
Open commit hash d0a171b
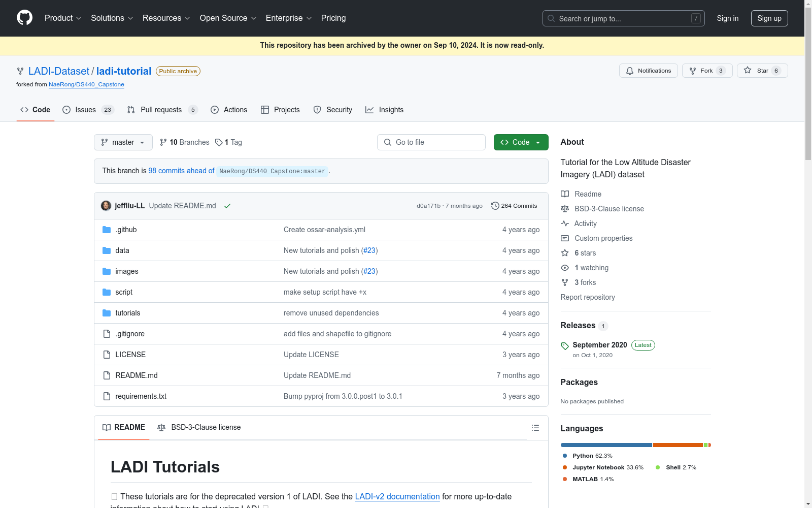point(428,206)
